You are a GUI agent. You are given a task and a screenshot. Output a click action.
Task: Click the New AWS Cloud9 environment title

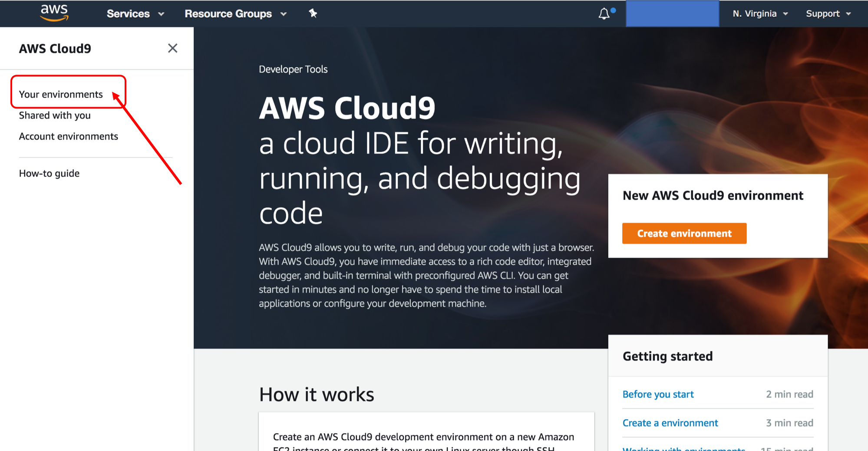713,195
